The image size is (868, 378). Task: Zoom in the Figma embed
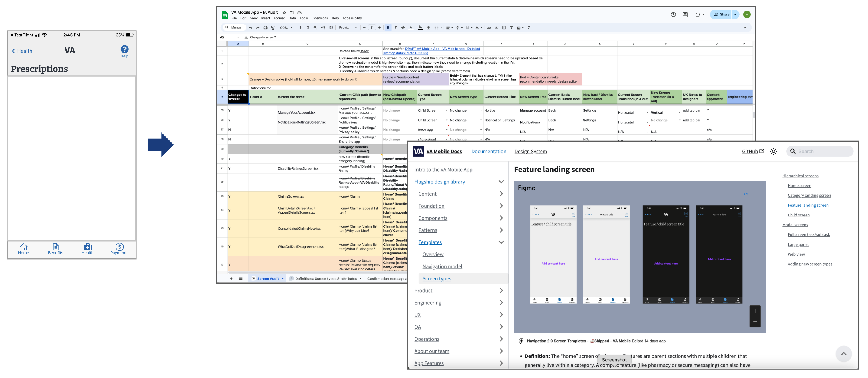pyautogui.click(x=755, y=311)
